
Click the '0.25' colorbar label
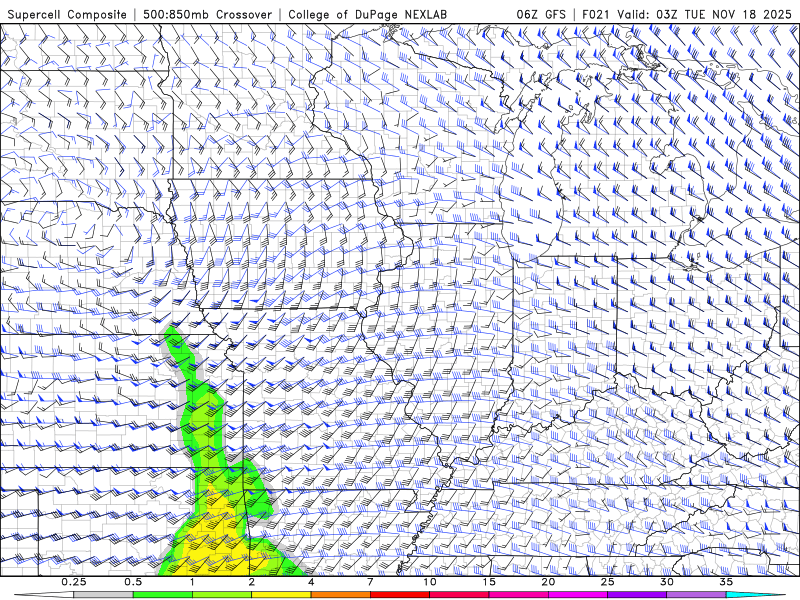pyautogui.click(x=74, y=582)
